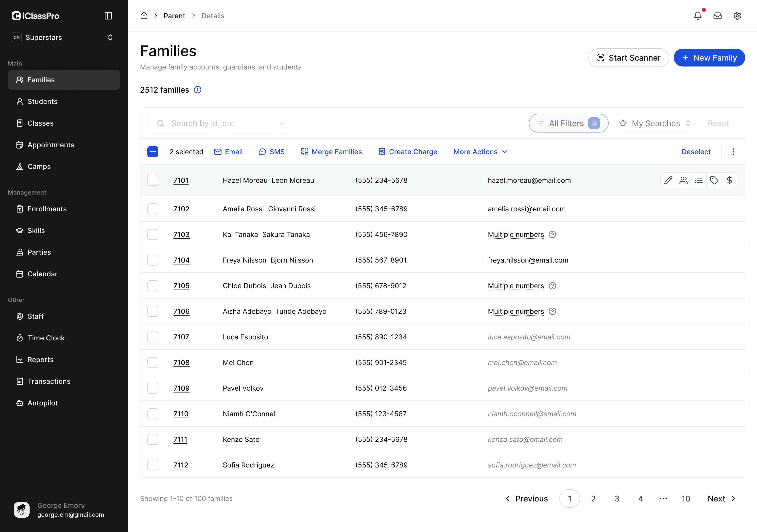Open the notifications bell
Image resolution: width=757 pixels, height=532 pixels.
point(698,16)
